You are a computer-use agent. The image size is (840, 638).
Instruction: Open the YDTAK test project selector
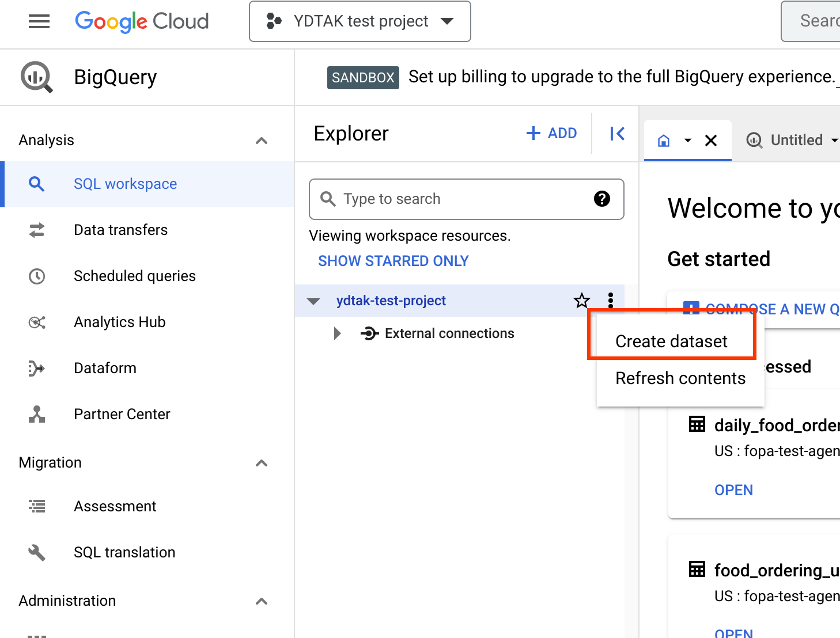click(x=360, y=21)
